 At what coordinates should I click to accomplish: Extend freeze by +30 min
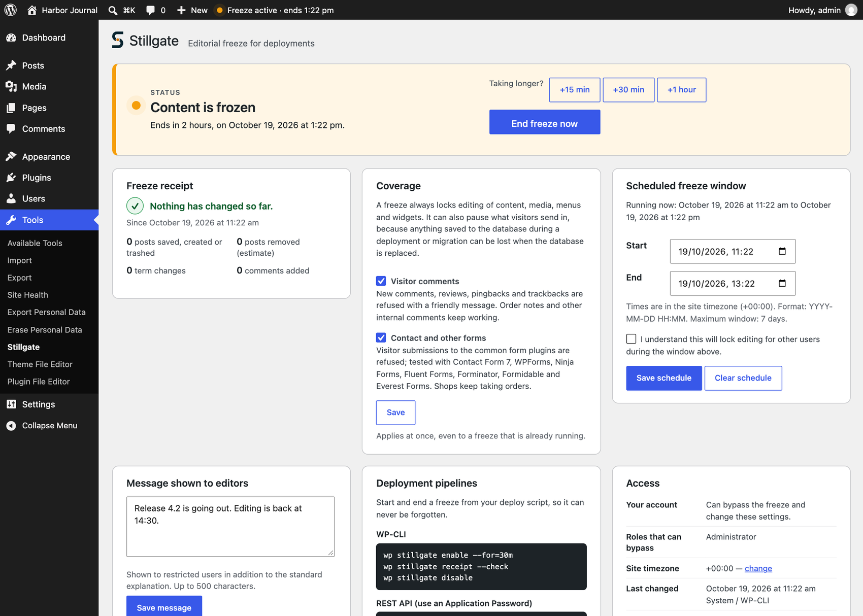pyautogui.click(x=628, y=90)
